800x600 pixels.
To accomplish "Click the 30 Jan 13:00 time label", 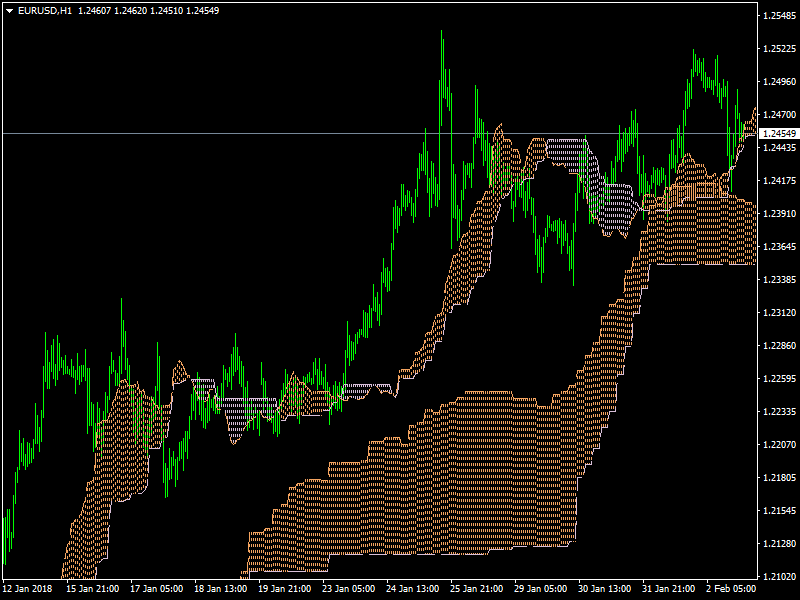I will 604,589.
